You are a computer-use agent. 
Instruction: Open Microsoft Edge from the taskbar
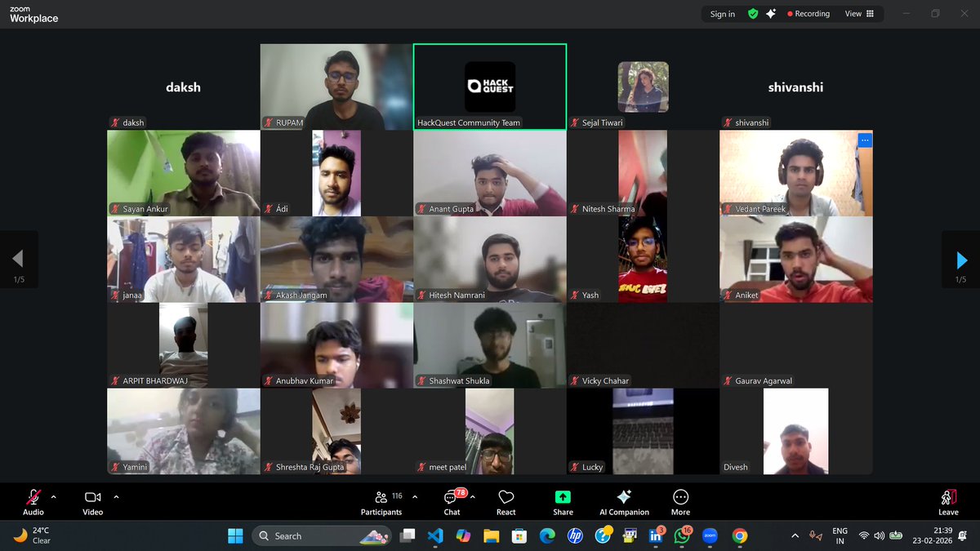[x=546, y=535]
